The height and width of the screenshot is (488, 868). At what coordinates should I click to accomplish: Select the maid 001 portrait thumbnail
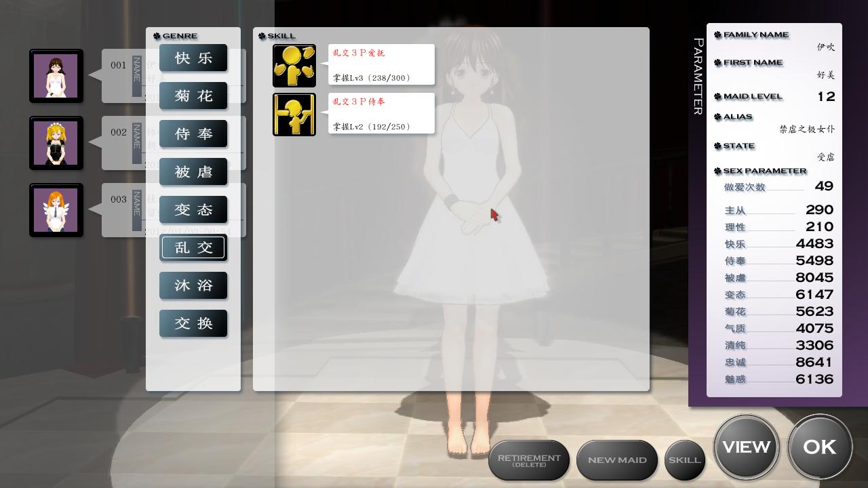pos(56,76)
